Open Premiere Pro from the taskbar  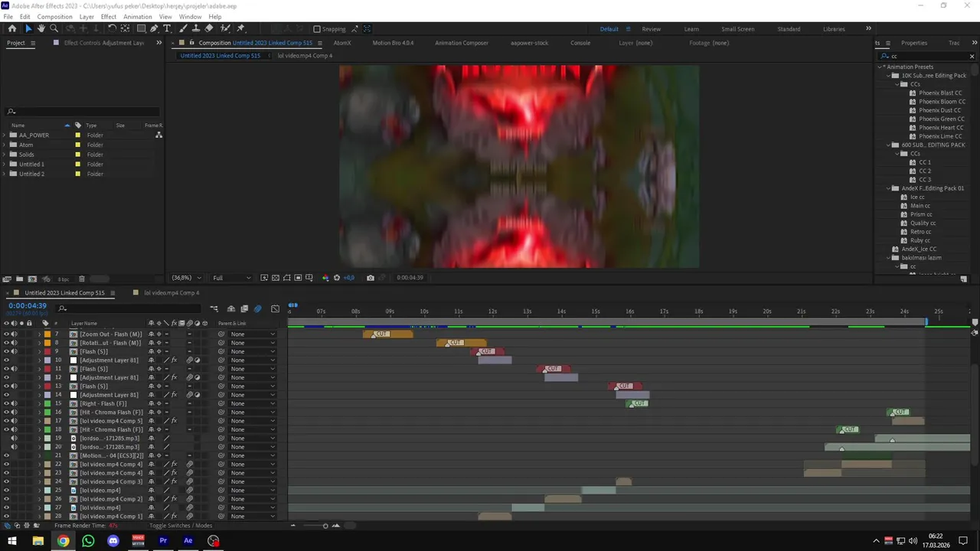tap(163, 541)
